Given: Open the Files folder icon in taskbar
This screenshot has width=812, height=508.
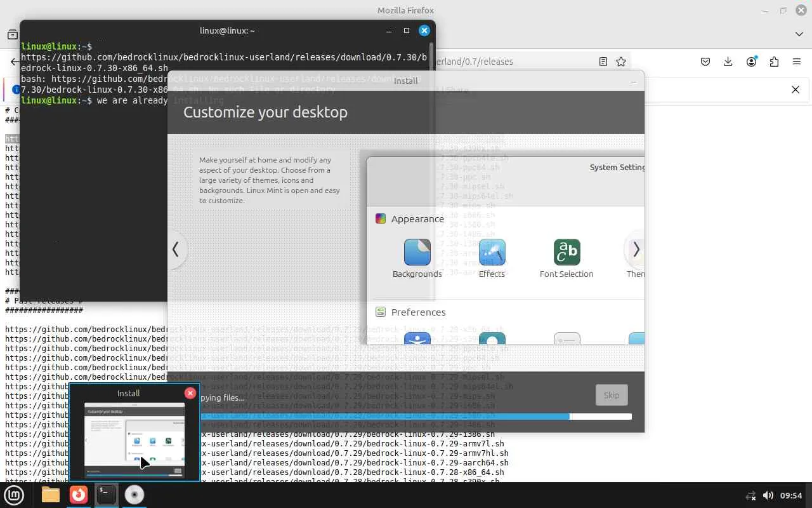Looking at the screenshot, I should tap(51, 495).
